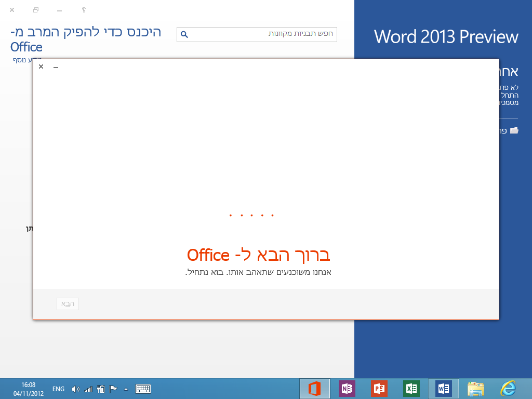
Task: Open the Action Center flag icon
Action: (x=113, y=389)
